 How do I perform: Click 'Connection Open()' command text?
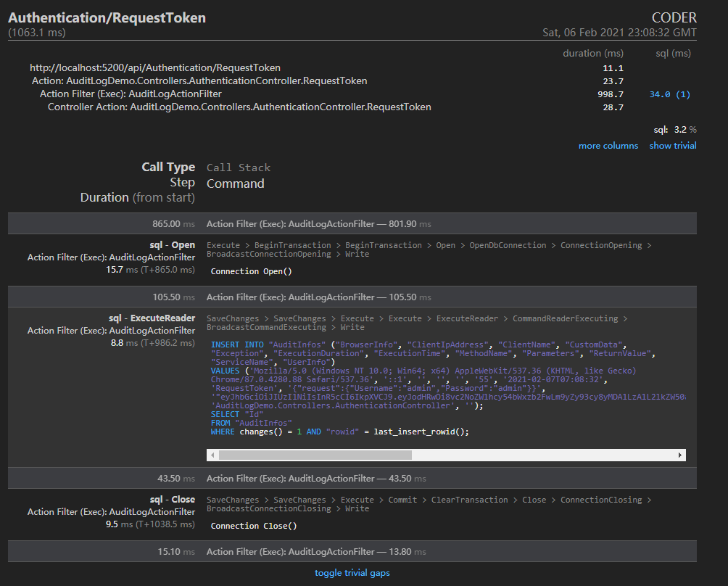(251, 271)
